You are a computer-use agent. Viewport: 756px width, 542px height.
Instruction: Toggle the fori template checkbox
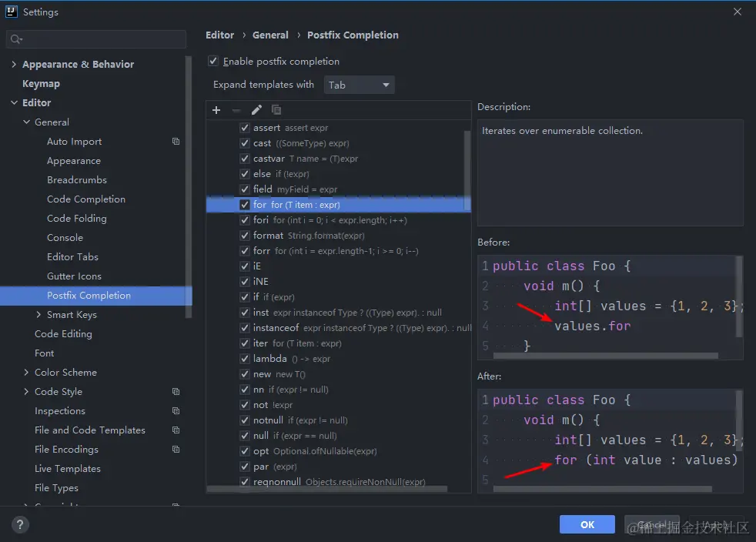[245, 220]
